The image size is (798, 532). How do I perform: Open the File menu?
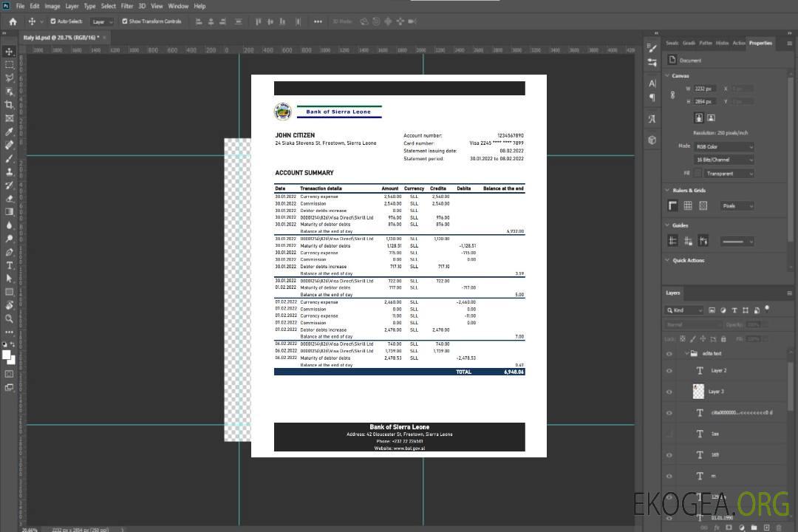click(x=21, y=6)
